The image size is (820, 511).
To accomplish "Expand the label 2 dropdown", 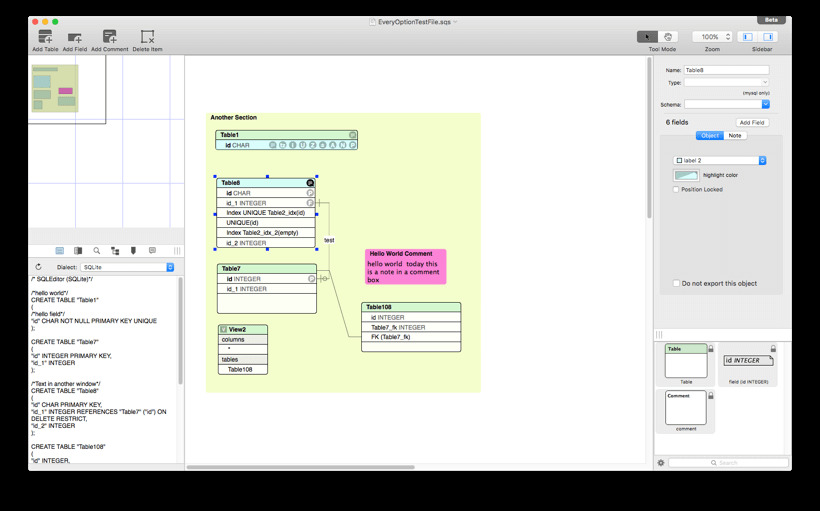I will pos(720,160).
